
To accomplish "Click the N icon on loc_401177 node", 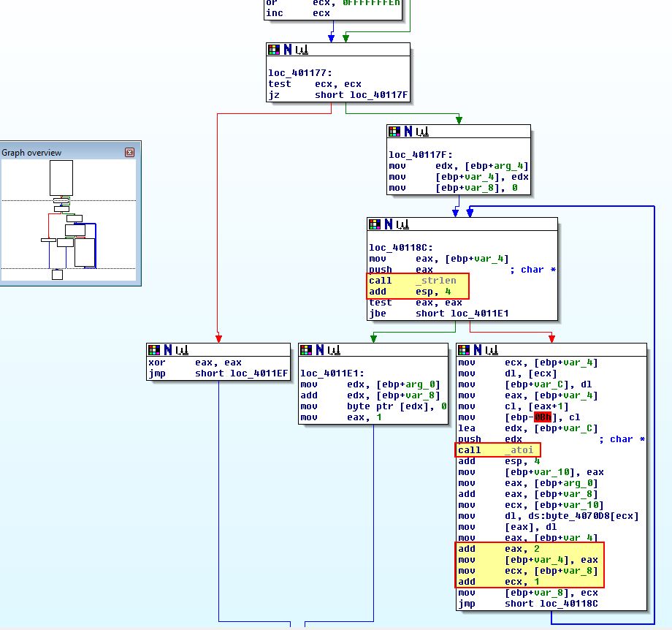I will (288, 50).
